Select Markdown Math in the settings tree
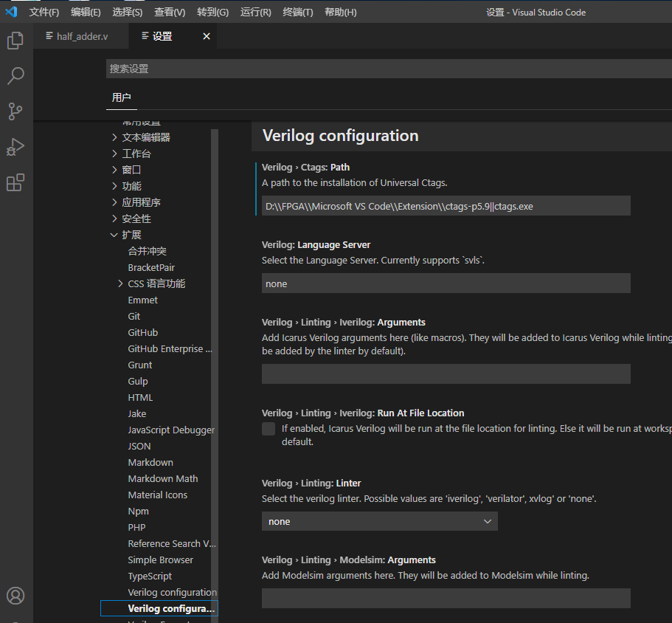The height and width of the screenshot is (623, 672). click(x=163, y=479)
